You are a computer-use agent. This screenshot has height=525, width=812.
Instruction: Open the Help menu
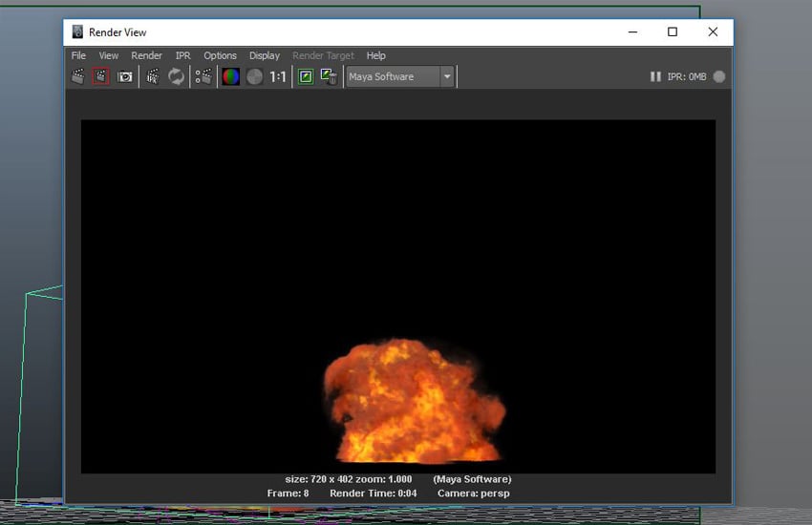pos(375,55)
